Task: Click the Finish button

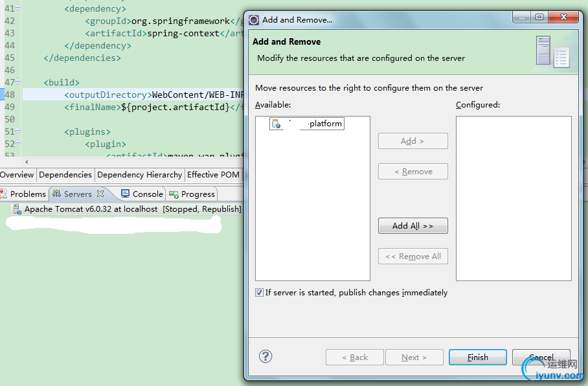Action: [478, 357]
